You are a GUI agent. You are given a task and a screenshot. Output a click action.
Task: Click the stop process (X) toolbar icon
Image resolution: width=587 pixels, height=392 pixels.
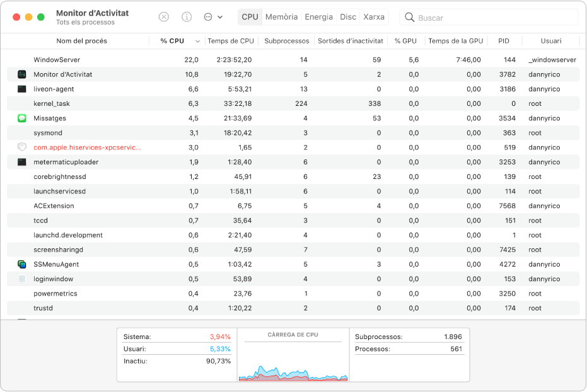[x=163, y=17]
